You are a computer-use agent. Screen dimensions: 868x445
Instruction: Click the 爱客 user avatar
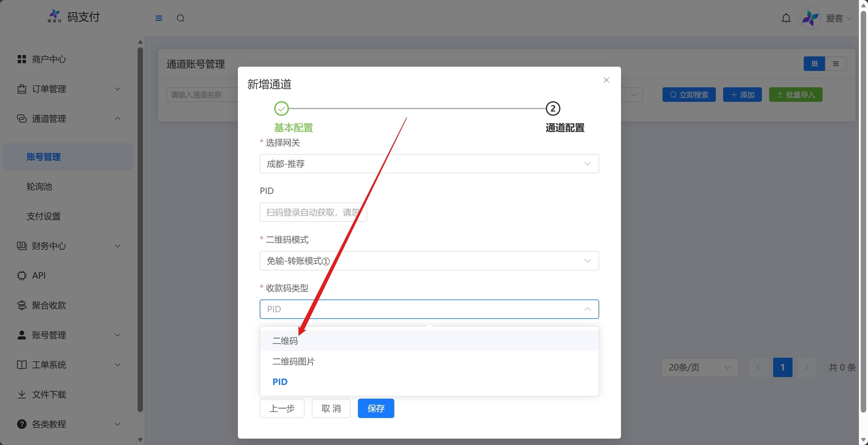tap(810, 18)
